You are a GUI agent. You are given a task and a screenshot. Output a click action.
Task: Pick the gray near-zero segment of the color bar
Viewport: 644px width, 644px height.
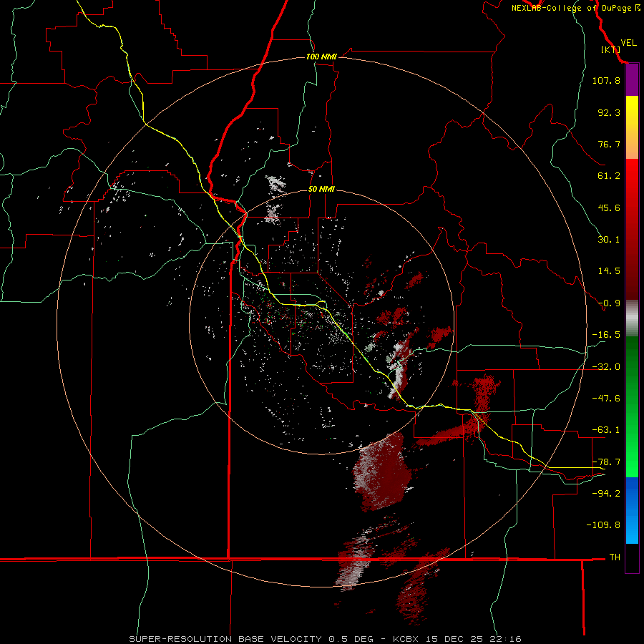pyautogui.click(x=632, y=318)
